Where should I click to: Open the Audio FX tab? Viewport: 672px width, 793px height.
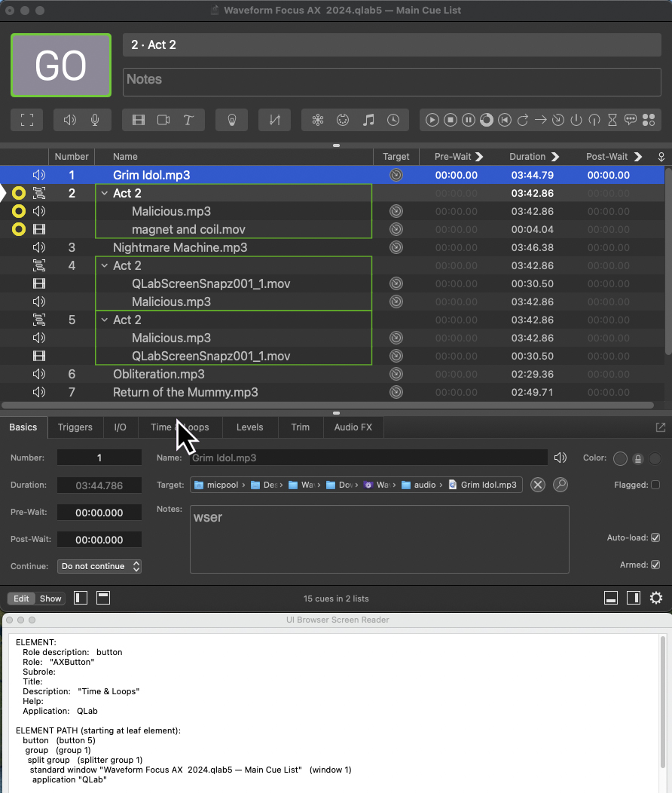click(353, 427)
